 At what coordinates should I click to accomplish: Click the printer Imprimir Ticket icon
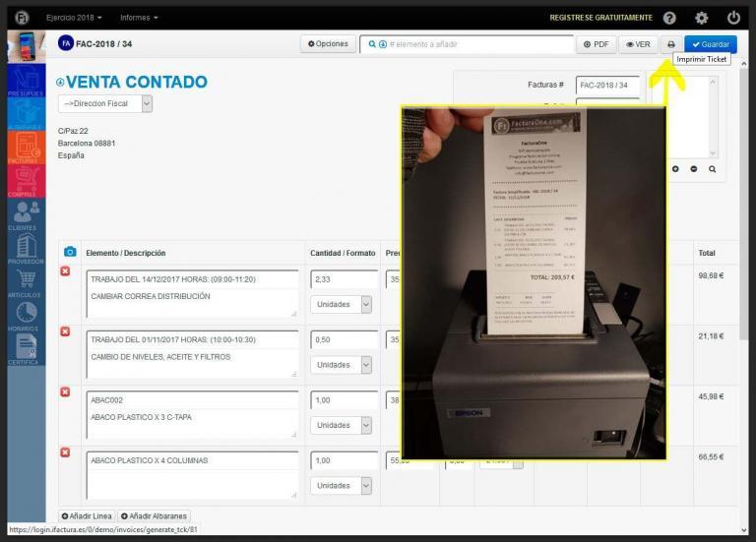pyautogui.click(x=671, y=44)
